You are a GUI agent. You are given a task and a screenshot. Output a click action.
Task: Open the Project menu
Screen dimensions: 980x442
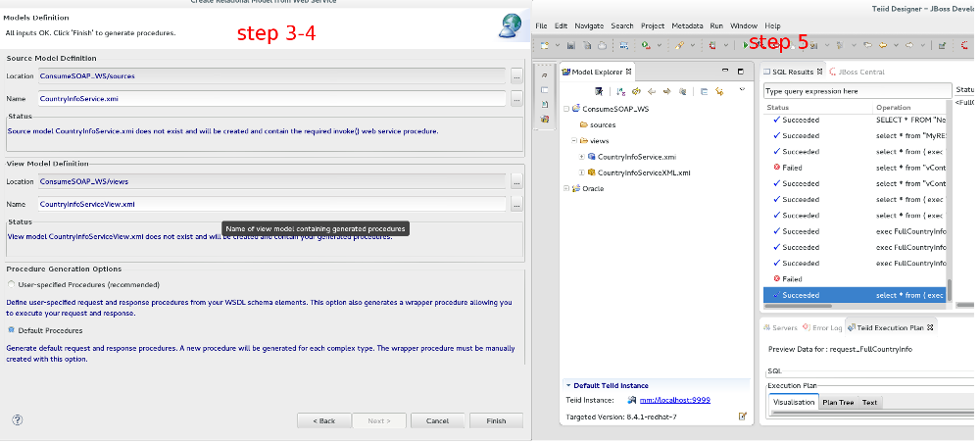point(653,25)
